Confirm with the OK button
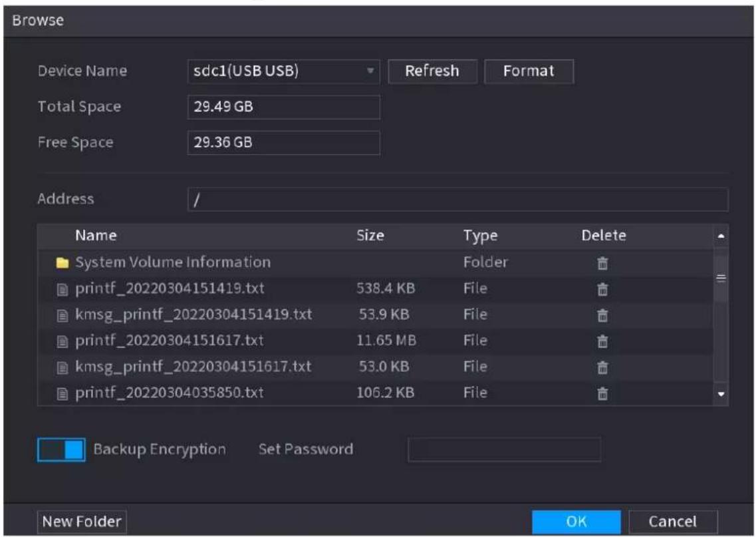Viewport: 756px width, 537px height. (576, 522)
